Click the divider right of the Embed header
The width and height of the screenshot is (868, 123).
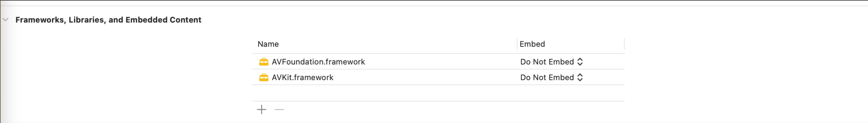tap(624, 44)
